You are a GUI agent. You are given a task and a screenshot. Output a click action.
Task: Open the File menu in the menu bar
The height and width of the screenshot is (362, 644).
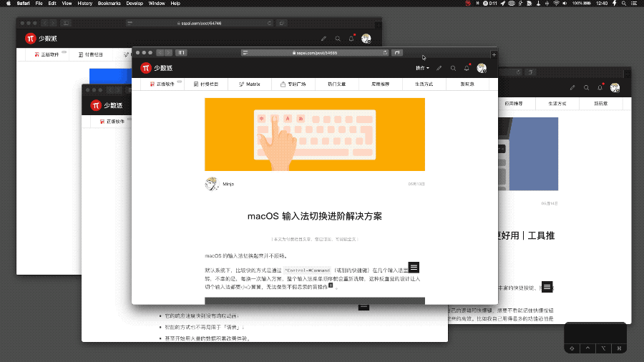tap(39, 4)
